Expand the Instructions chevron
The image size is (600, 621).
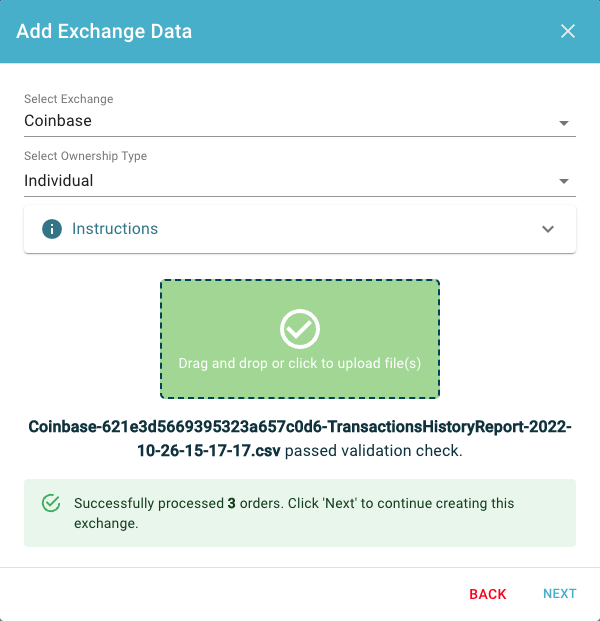tap(548, 229)
